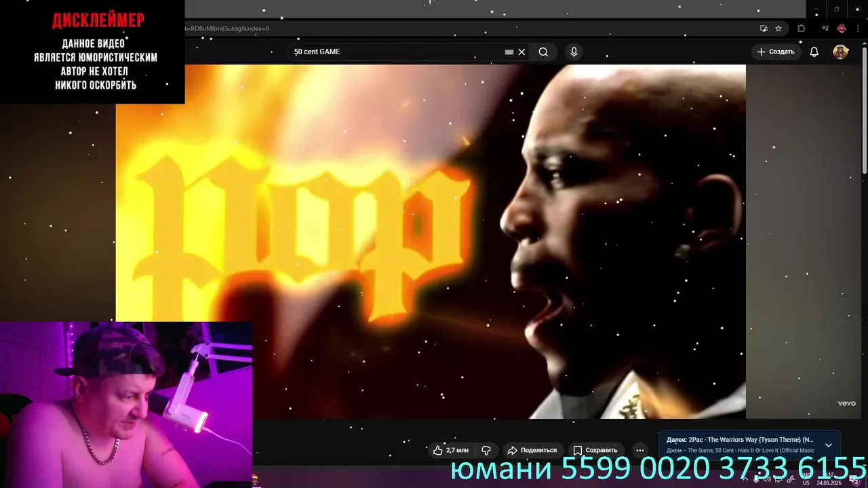Click the Создать create button
The width and height of the screenshot is (868, 488).
775,52
